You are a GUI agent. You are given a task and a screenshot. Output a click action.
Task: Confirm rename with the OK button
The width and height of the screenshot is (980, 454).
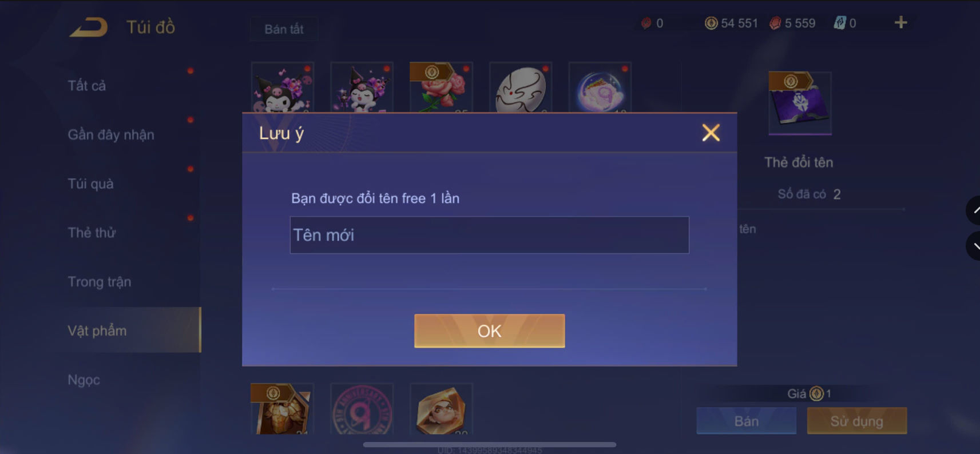(x=489, y=330)
